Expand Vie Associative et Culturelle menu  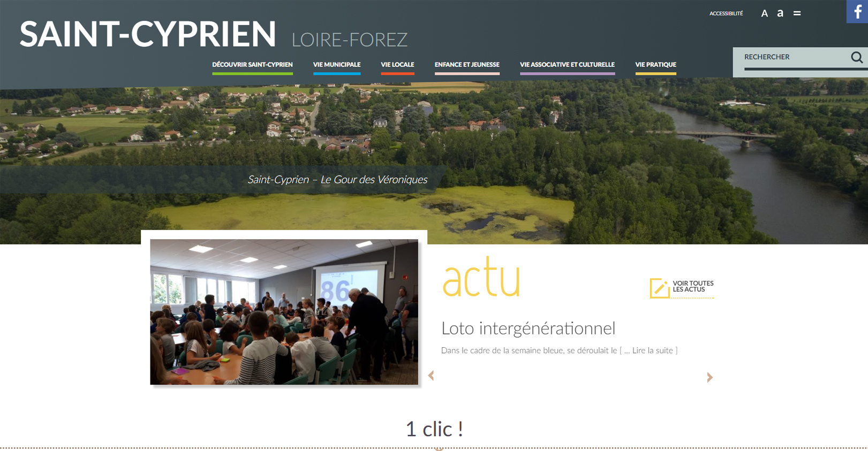567,65
